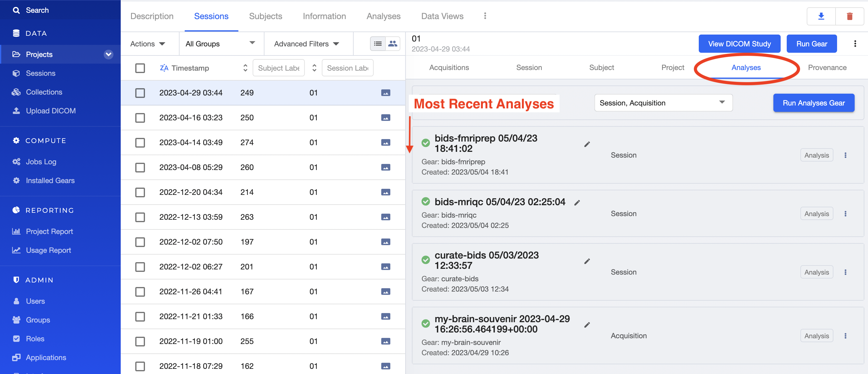The image size is (868, 374).
Task: Open Jobs Log in sidebar
Action: tap(41, 161)
